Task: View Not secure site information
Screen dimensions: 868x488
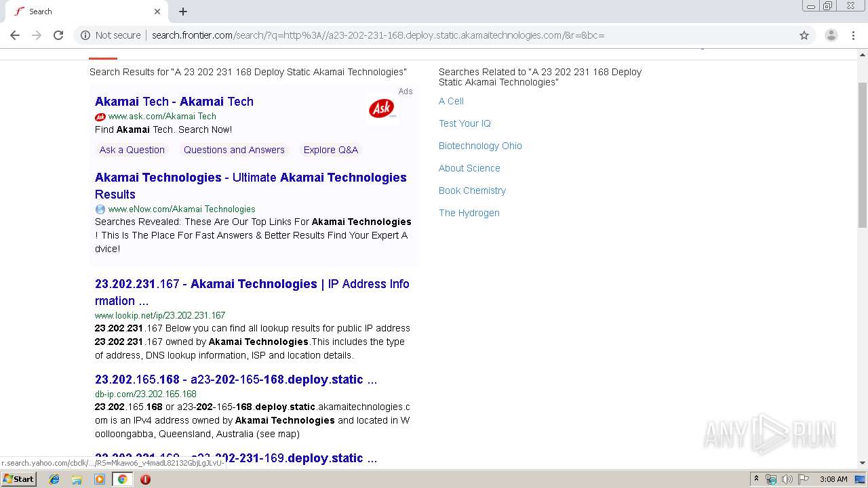Action: (x=111, y=35)
